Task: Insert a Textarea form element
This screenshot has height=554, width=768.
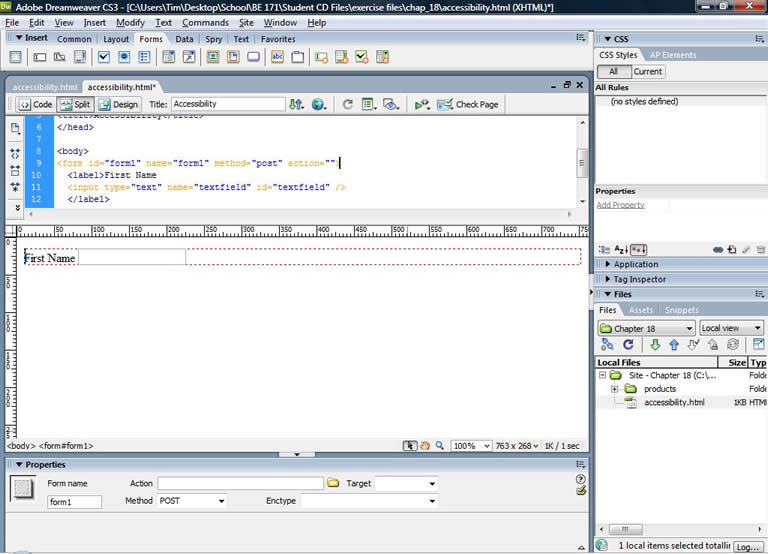Action: tap(80, 57)
